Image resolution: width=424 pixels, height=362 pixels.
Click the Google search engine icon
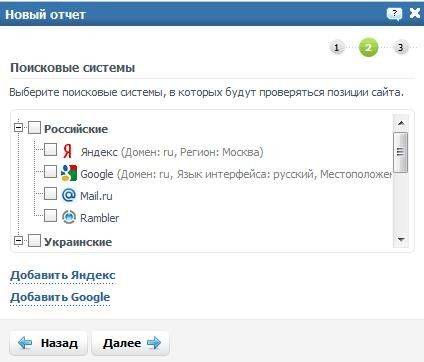click(x=69, y=173)
